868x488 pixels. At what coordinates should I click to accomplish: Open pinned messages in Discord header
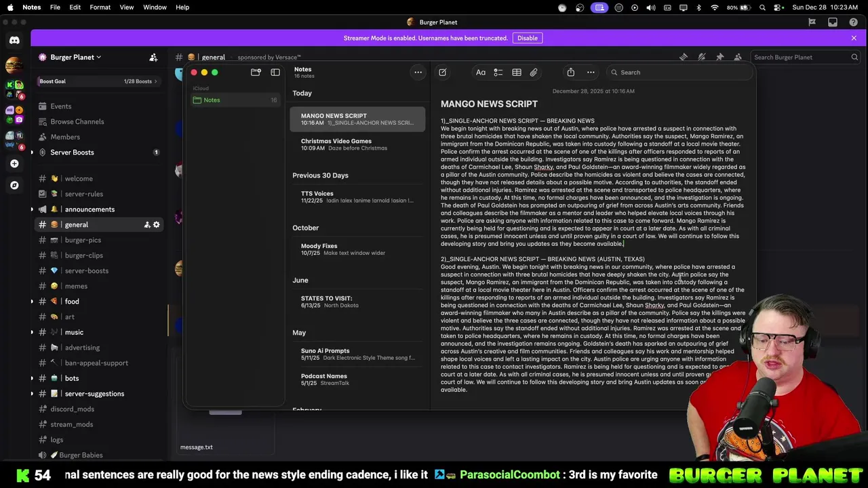click(720, 58)
